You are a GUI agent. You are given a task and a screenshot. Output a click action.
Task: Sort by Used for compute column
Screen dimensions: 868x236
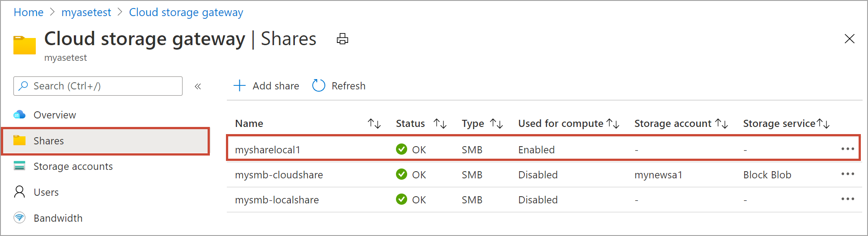pyautogui.click(x=613, y=123)
